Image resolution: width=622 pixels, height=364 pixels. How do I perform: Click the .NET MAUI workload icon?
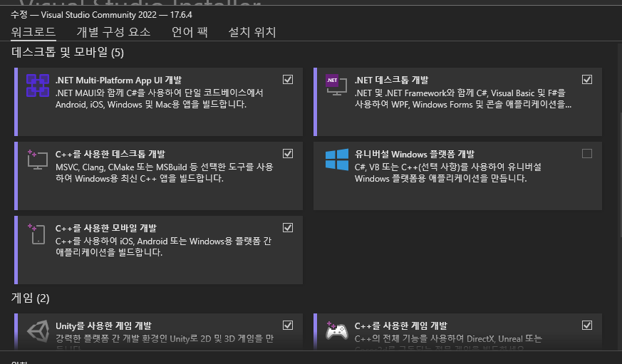38,85
